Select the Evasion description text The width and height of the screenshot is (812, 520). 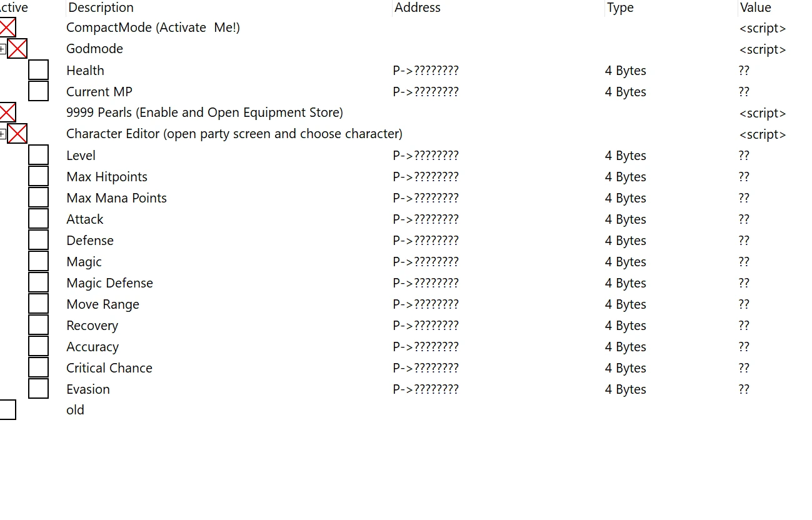click(x=88, y=389)
